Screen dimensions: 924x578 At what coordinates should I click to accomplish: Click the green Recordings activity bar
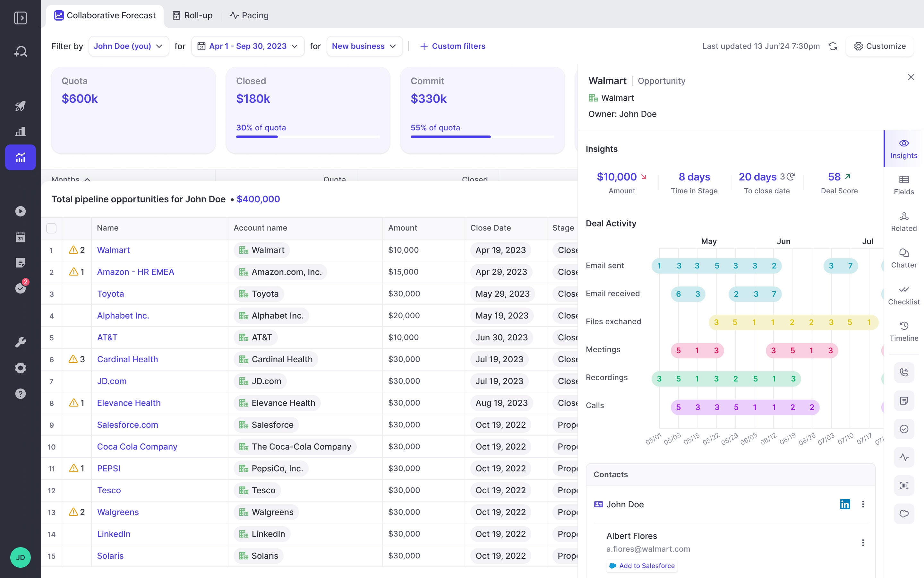[726, 379]
